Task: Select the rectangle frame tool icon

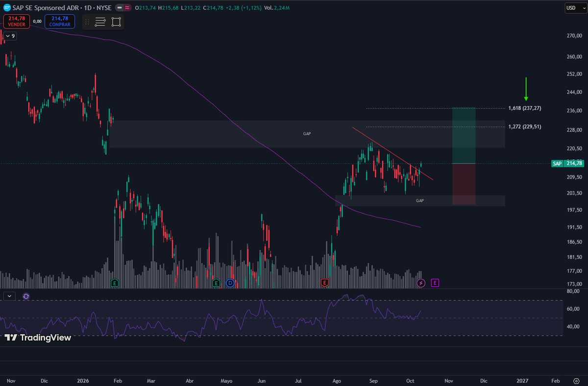Action: pos(116,22)
